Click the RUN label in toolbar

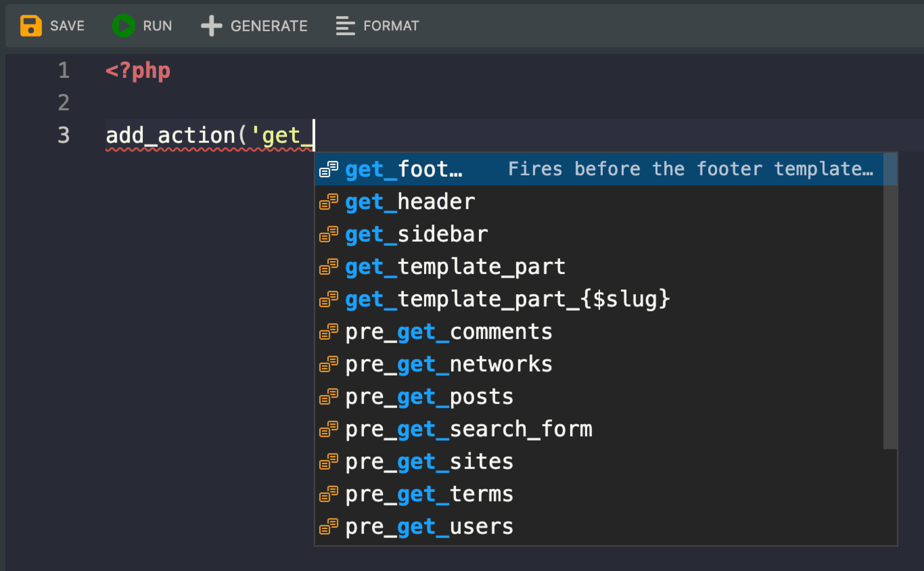pos(158,26)
